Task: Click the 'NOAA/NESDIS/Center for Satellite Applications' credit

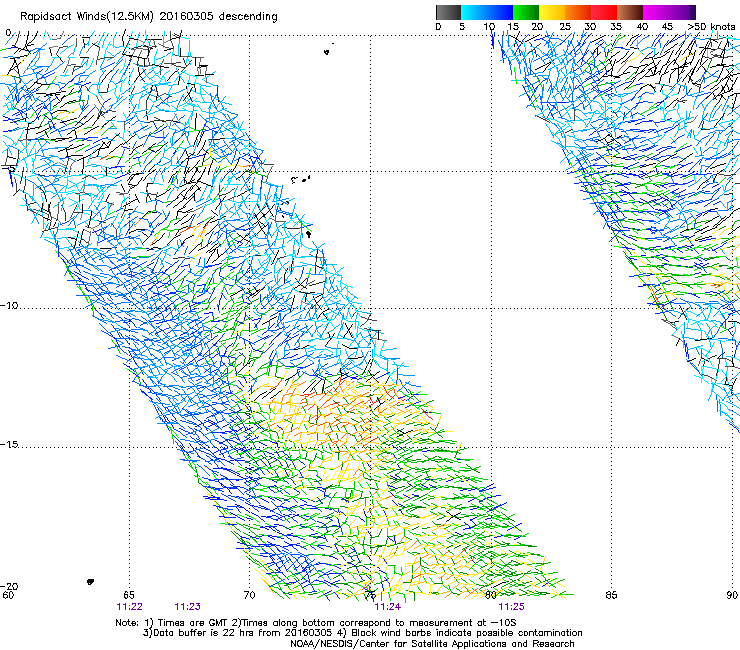Action: 400,644
